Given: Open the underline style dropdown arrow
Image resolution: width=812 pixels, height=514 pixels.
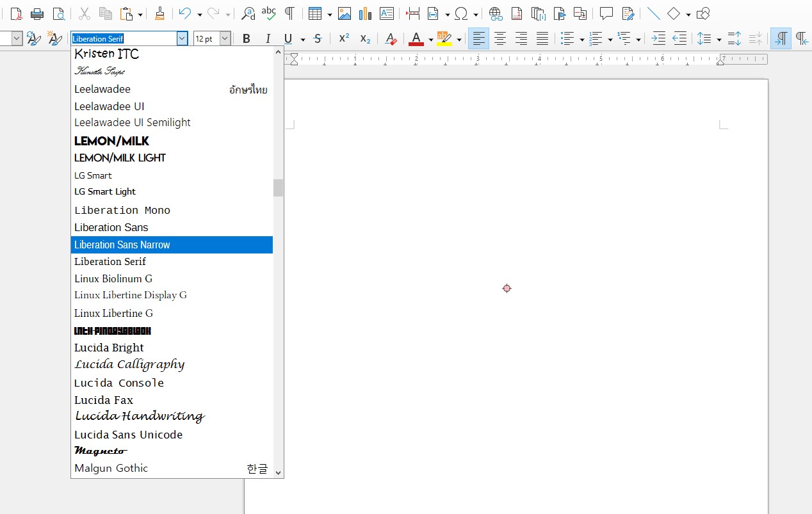Looking at the screenshot, I should point(303,39).
